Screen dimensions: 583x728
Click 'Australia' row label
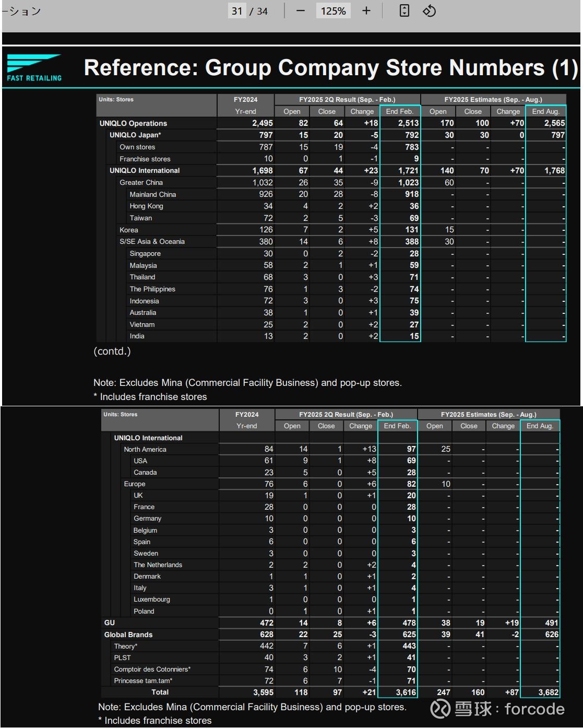pos(143,313)
